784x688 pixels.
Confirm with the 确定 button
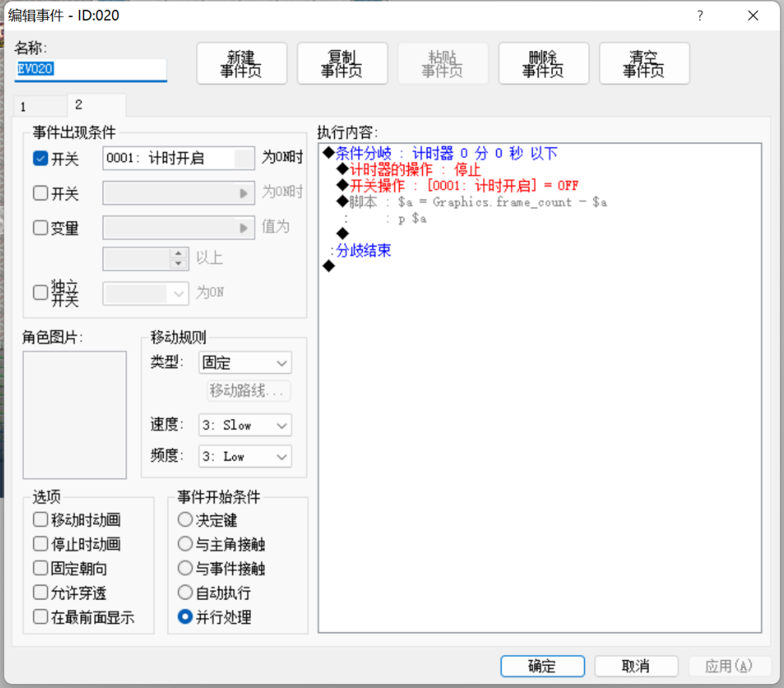542,666
